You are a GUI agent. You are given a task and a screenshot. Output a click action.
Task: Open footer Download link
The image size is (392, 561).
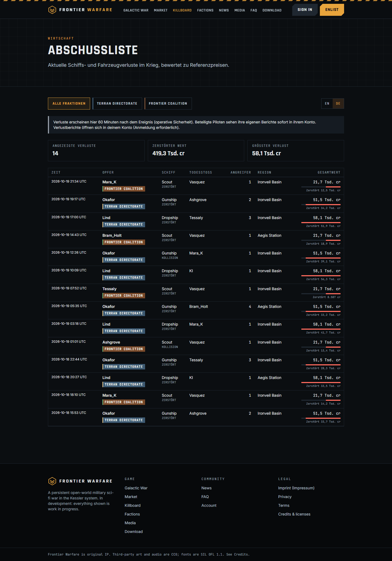coord(134,532)
